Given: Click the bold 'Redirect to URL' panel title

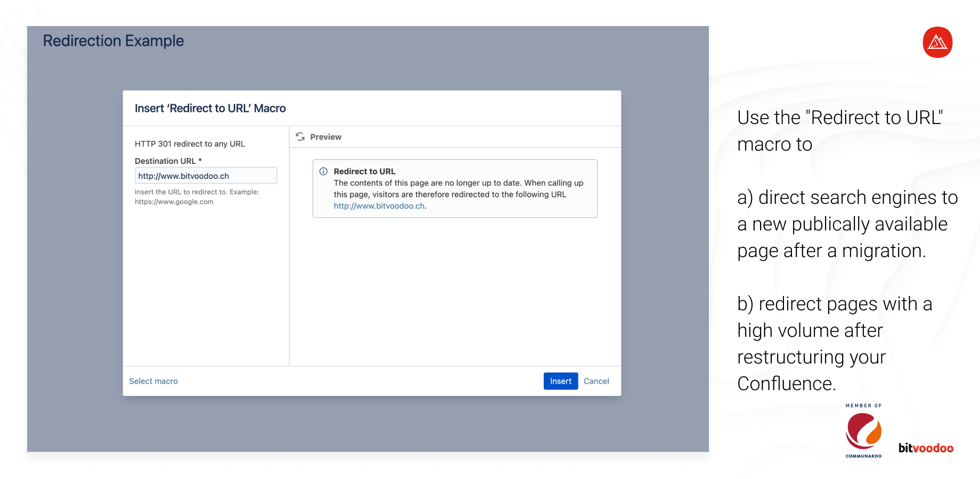Looking at the screenshot, I should [x=364, y=171].
